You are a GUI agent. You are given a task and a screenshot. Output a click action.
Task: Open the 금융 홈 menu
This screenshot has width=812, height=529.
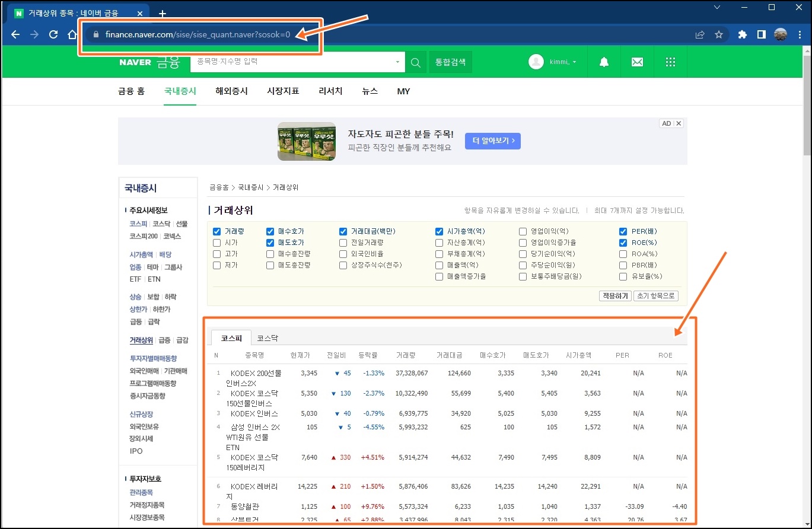click(131, 91)
